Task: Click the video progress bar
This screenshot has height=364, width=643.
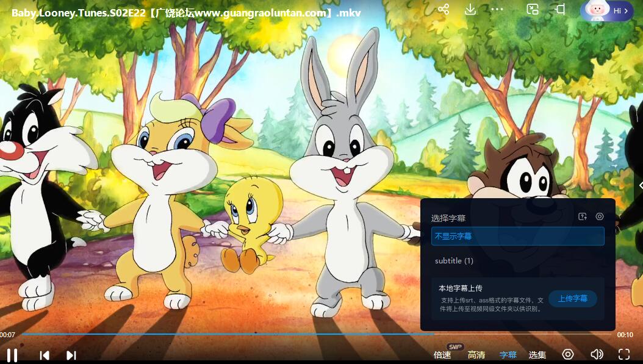Action: 317,334
